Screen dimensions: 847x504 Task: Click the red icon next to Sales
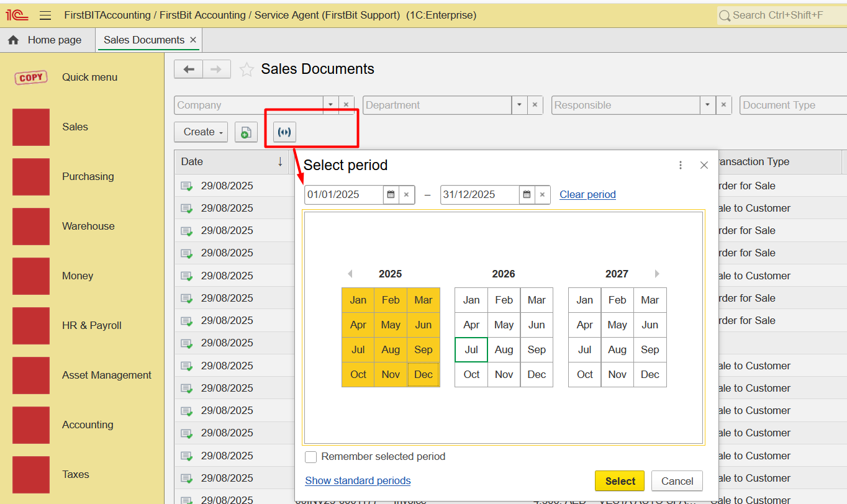(31, 127)
